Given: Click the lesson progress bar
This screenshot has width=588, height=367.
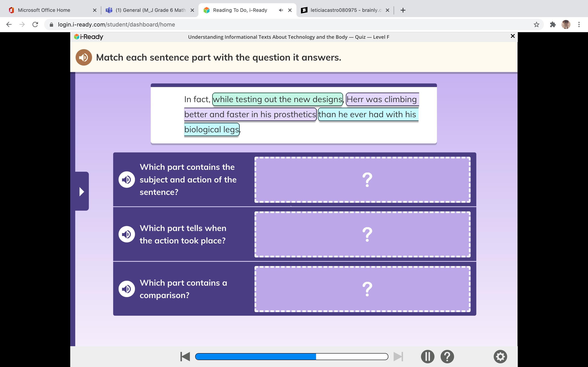Looking at the screenshot, I should (x=292, y=357).
